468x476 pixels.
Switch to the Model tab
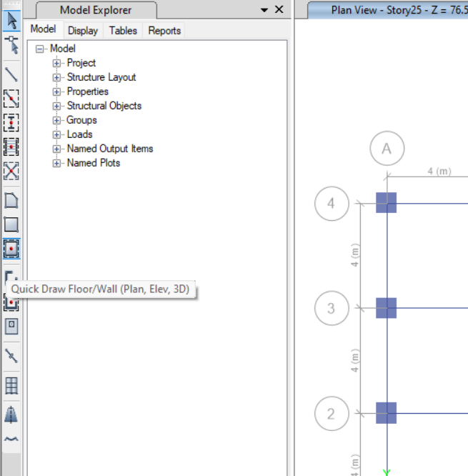pos(43,29)
